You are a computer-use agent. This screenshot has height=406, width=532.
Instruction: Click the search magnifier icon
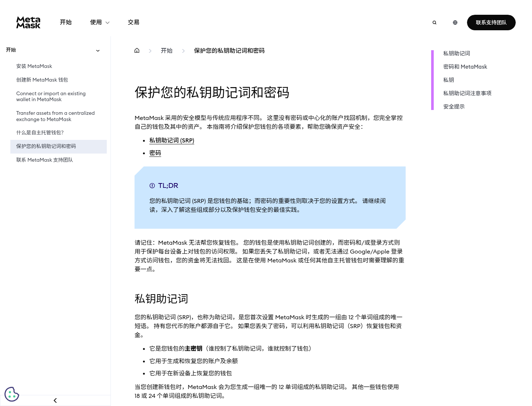point(434,23)
